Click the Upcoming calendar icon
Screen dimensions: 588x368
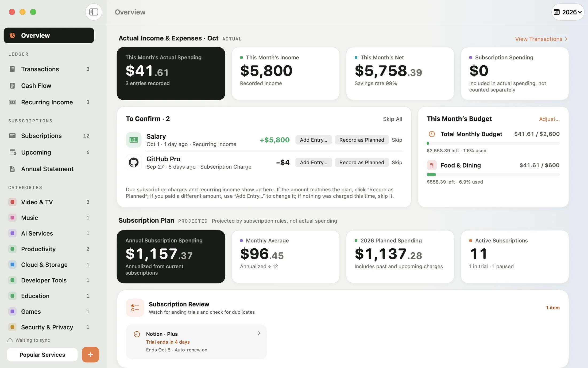(x=13, y=152)
